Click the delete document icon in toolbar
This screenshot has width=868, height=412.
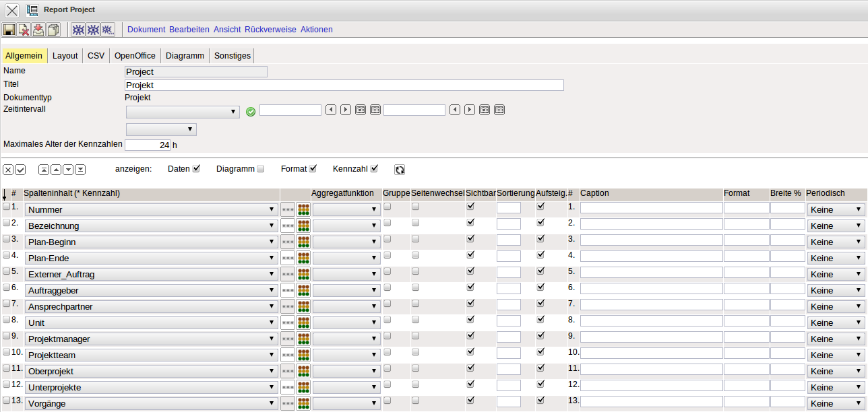pyautogui.click(x=24, y=30)
